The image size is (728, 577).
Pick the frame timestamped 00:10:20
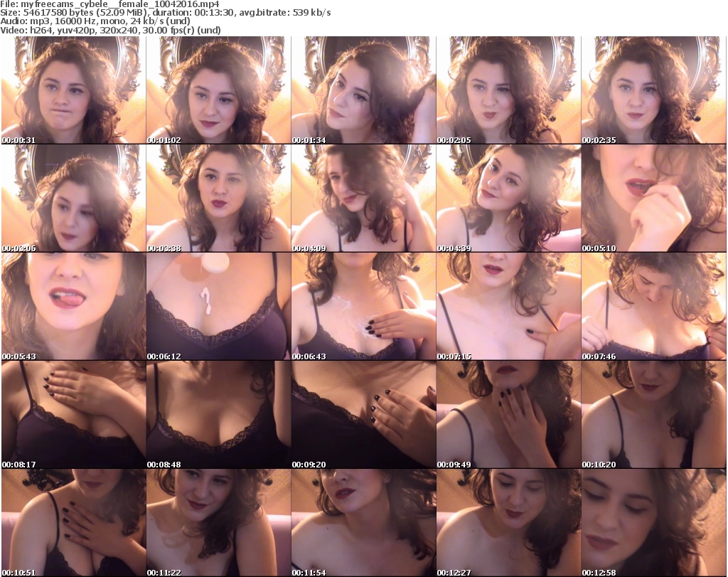point(653,415)
